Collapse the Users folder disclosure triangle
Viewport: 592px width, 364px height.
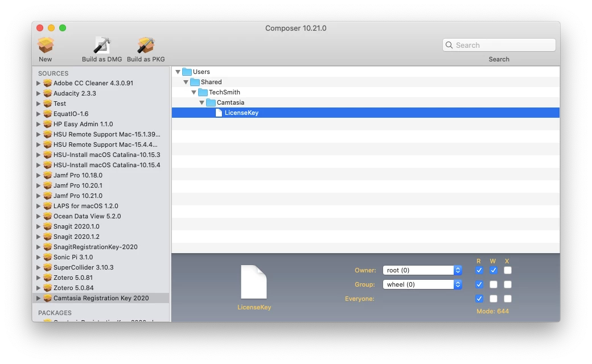point(178,72)
